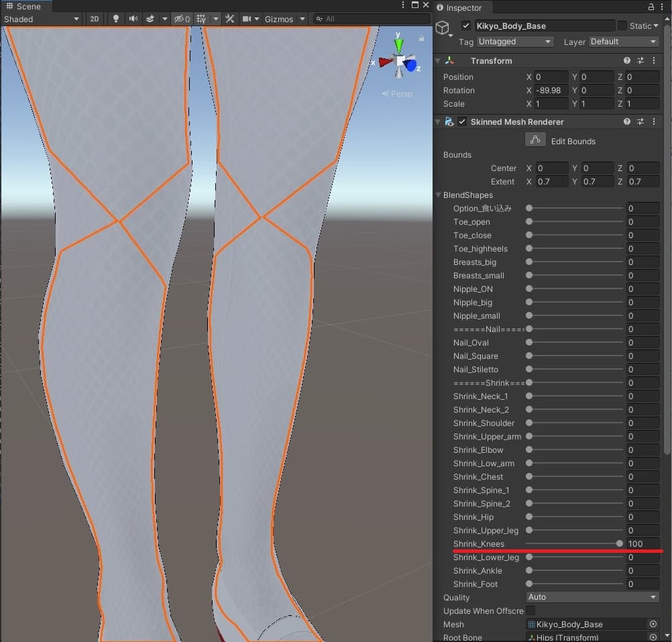Uncheck the Kikyo_Body_Base active checkbox
Screen dimensions: 672x642
[466, 26]
